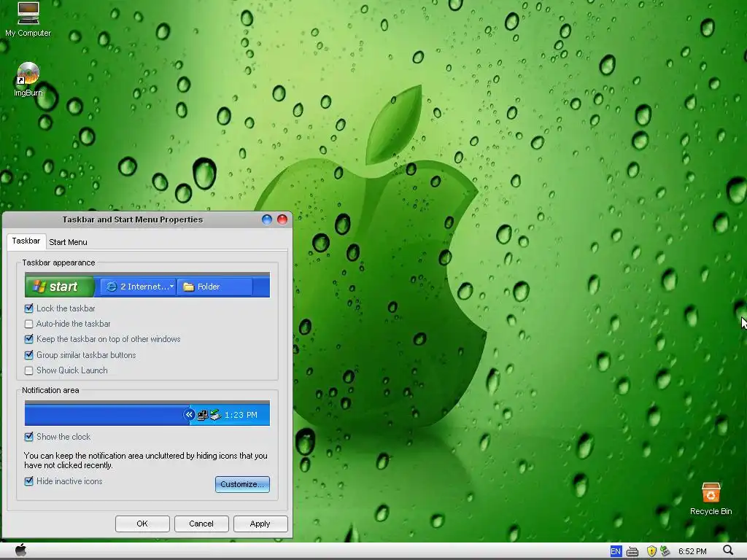
Task: Click the Safely Remove Hardware tray icon
Action: pyautogui.click(x=665, y=551)
